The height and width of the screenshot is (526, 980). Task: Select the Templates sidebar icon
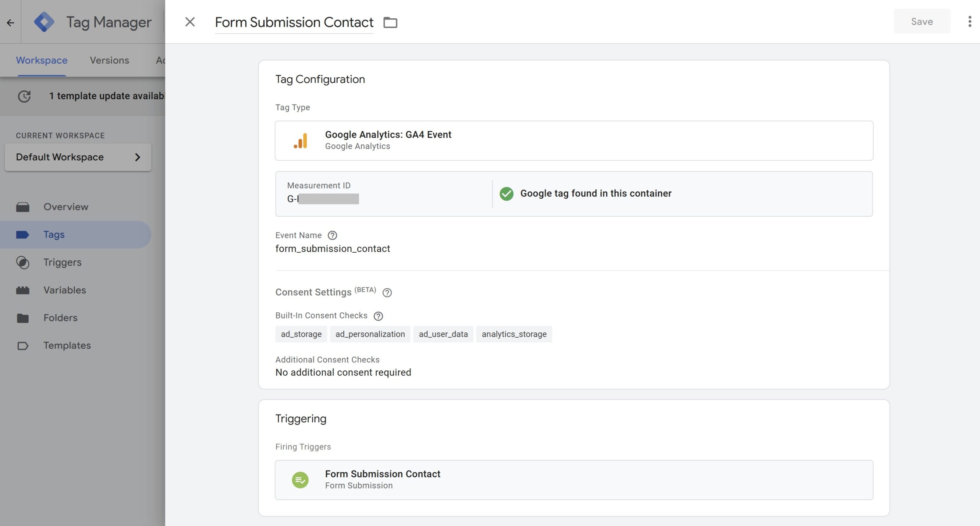click(x=22, y=345)
